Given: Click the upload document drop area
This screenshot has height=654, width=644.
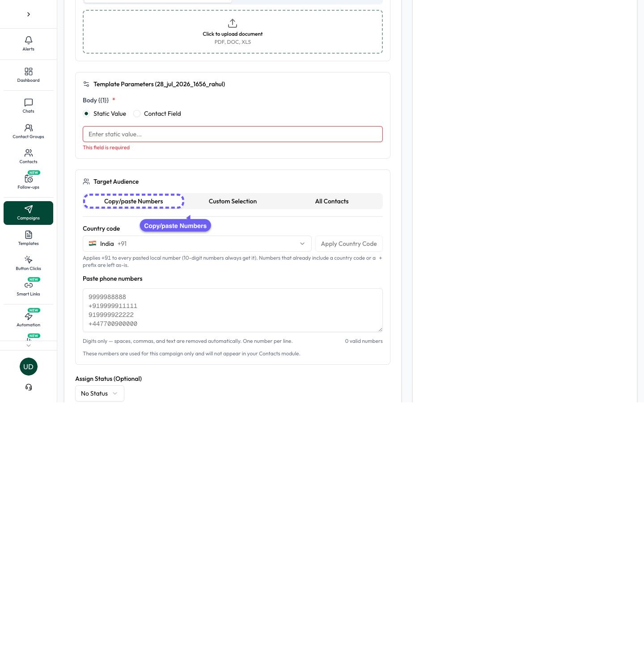Looking at the screenshot, I should tap(233, 32).
